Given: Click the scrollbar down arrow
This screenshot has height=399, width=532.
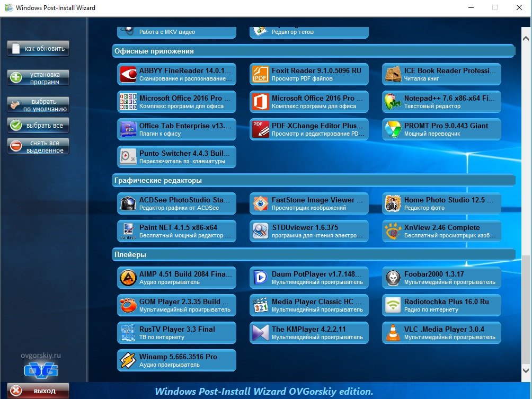Looking at the screenshot, I should click(x=526, y=370).
